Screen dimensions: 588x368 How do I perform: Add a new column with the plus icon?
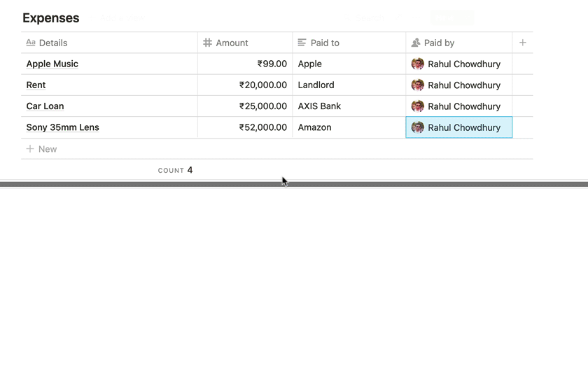pos(522,43)
